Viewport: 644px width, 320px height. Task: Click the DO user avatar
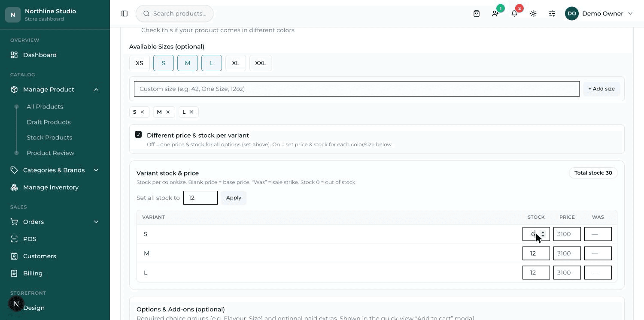pos(572,14)
